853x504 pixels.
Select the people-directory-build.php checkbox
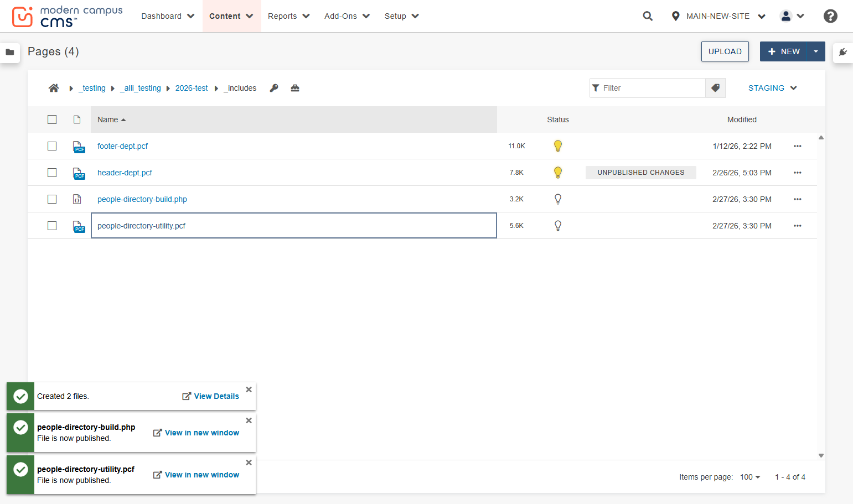click(x=52, y=199)
